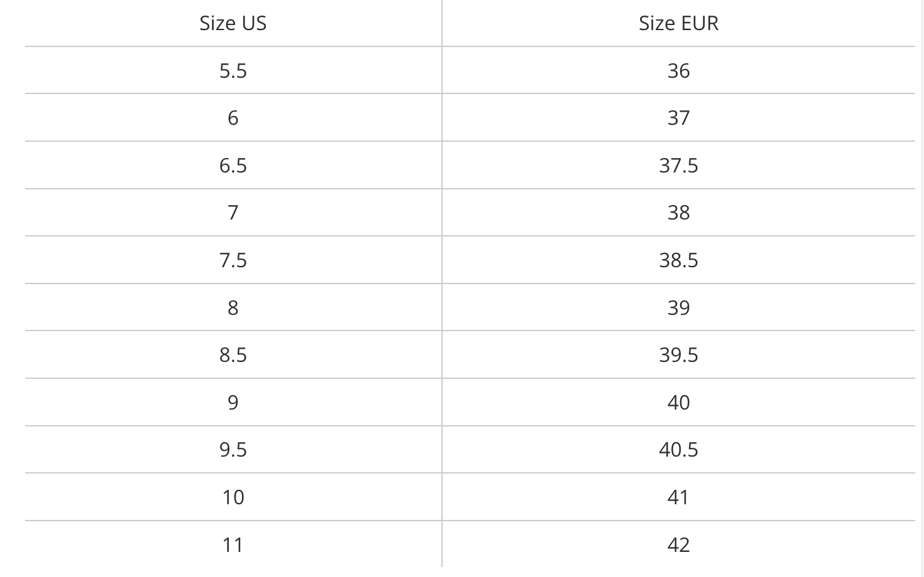The height and width of the screenshot is (577, 924).
Task: Click the Size EUR column header
Action: [x=678, y=23]
